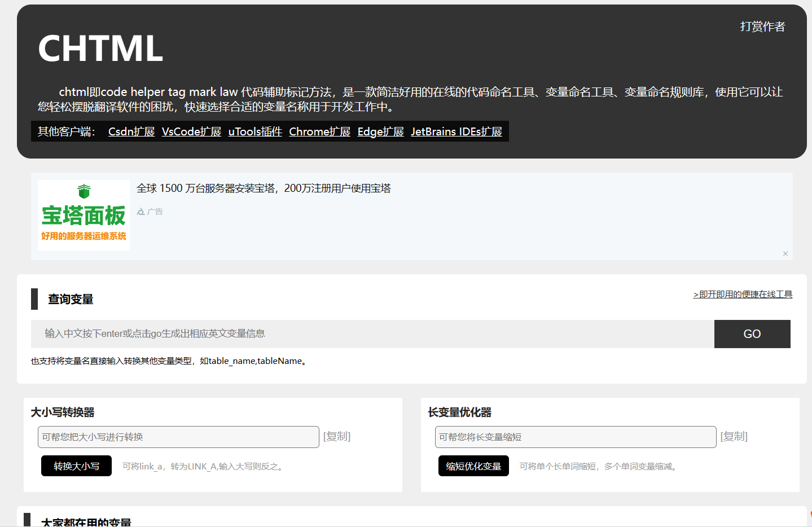Open the 即开即用的便捷在线工具 link
Viewport: 812px width, 527px height.
click(x=742, y=294)
